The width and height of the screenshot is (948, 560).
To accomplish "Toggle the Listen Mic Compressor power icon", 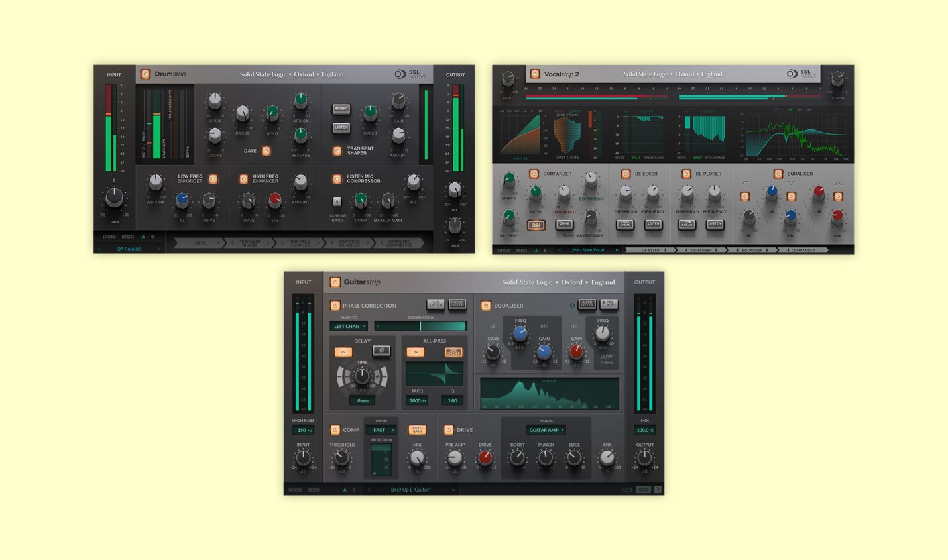I will tap(337, 179).
